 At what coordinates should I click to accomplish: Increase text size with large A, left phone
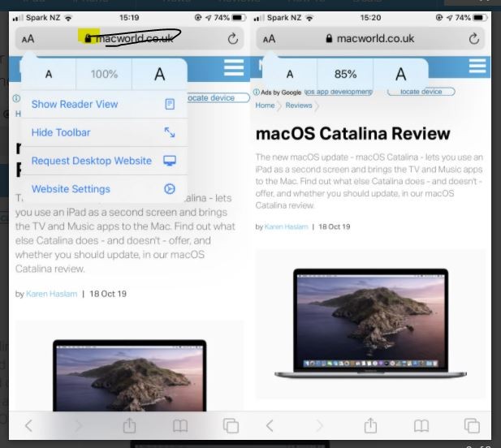(159, 74)
